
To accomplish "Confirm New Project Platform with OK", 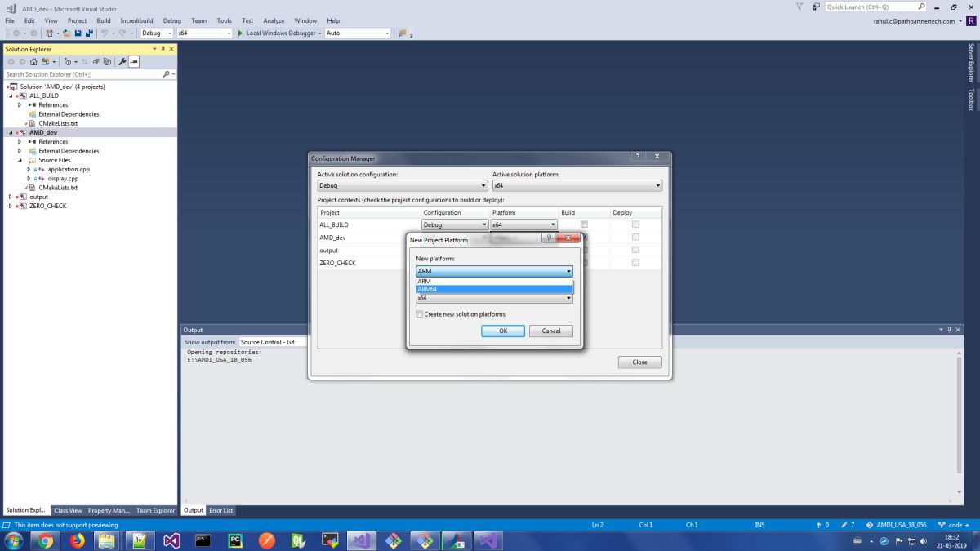I will 503,331.
